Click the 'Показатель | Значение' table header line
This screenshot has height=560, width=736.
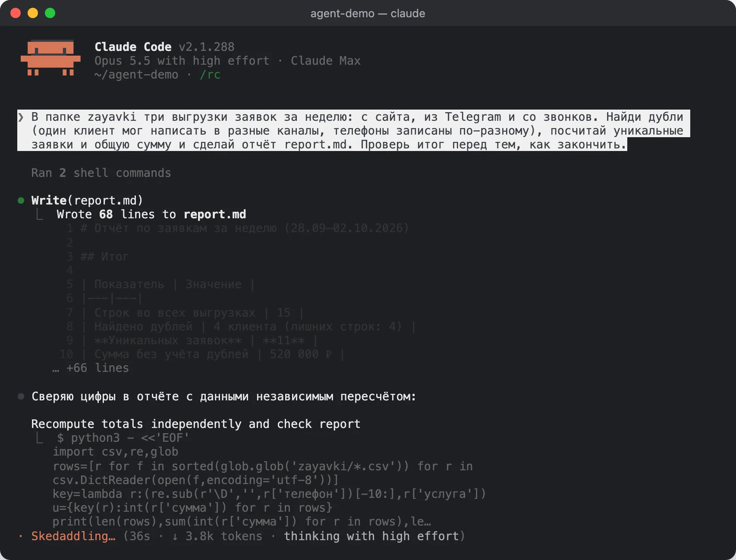[x=168, y=284]
